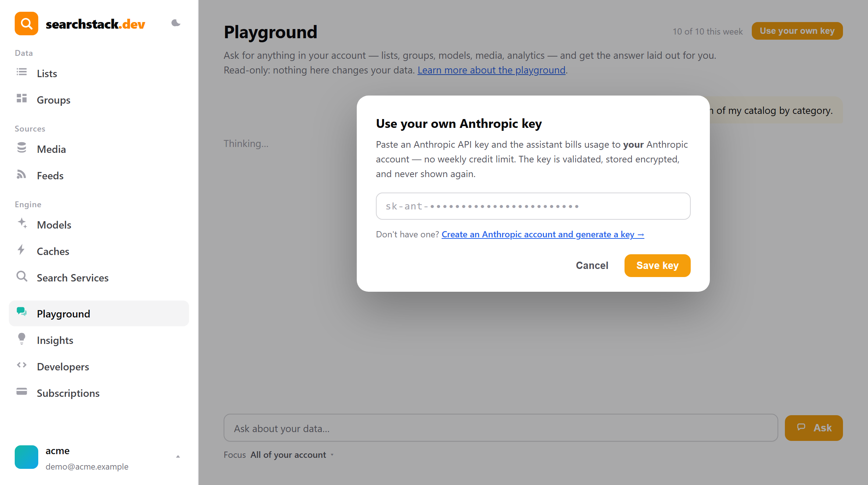Click the acme account avatar
The height and width of the screenshot is (485, 868).
pyautogui.click(x=26, y=457)
